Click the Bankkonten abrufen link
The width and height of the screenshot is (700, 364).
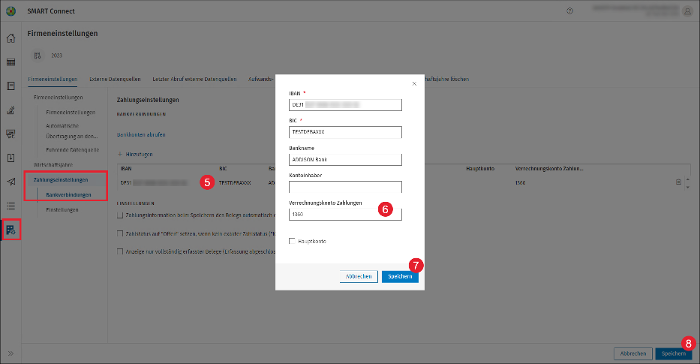point(141,134)
